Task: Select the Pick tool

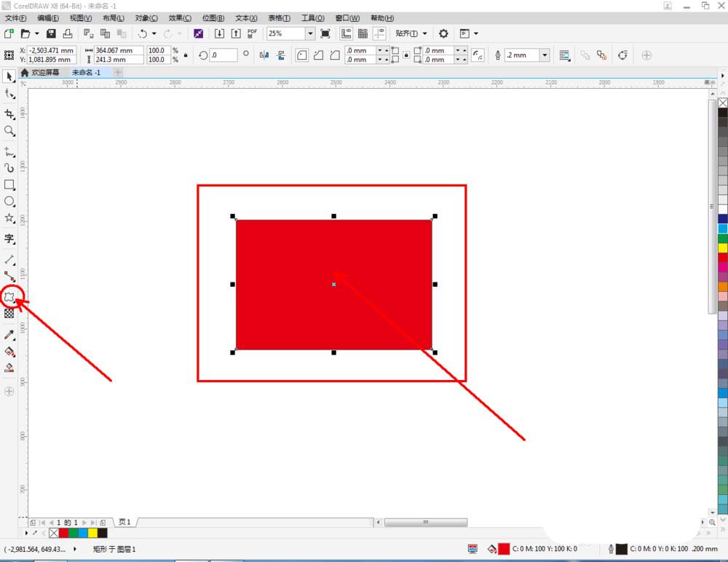Action: (9, 76)
